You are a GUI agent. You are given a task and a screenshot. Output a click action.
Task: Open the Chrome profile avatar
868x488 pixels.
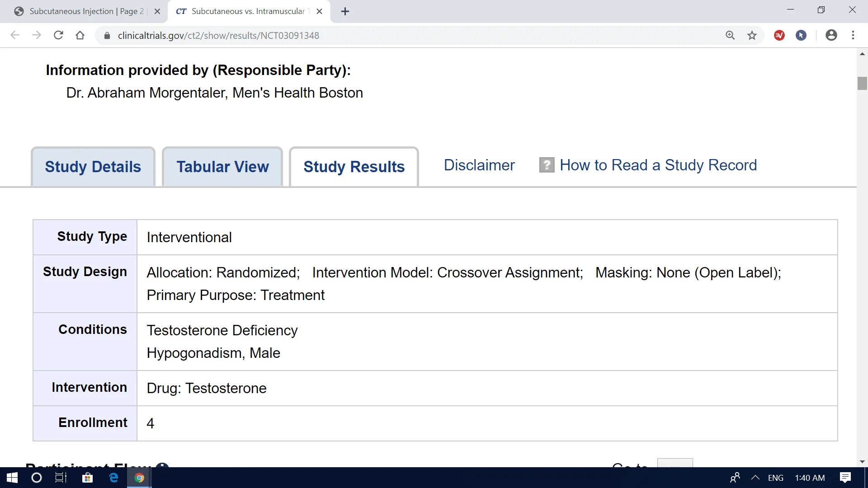point(832,35)
